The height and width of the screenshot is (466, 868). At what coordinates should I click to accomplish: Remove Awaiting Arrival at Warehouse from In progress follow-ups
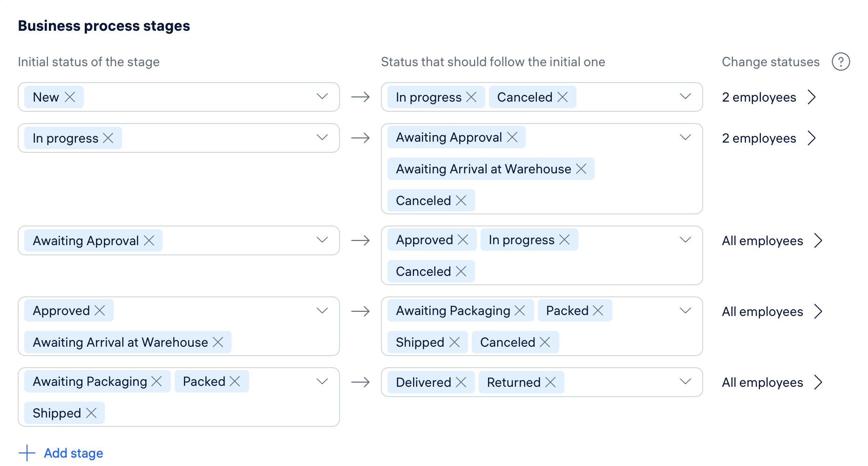[x=581, y=169]
